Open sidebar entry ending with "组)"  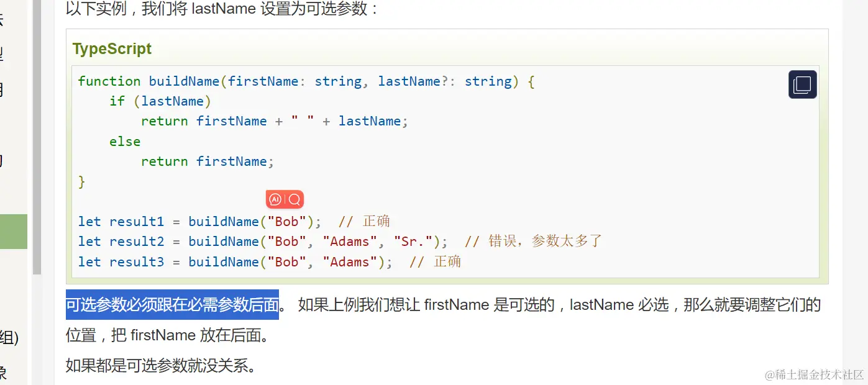tap(9, 338)
